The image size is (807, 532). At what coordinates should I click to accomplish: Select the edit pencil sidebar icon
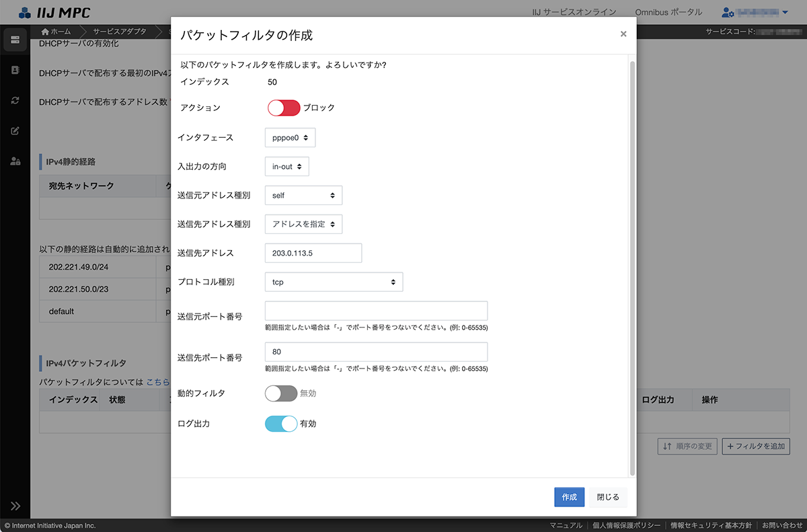(x=15, y=130)
